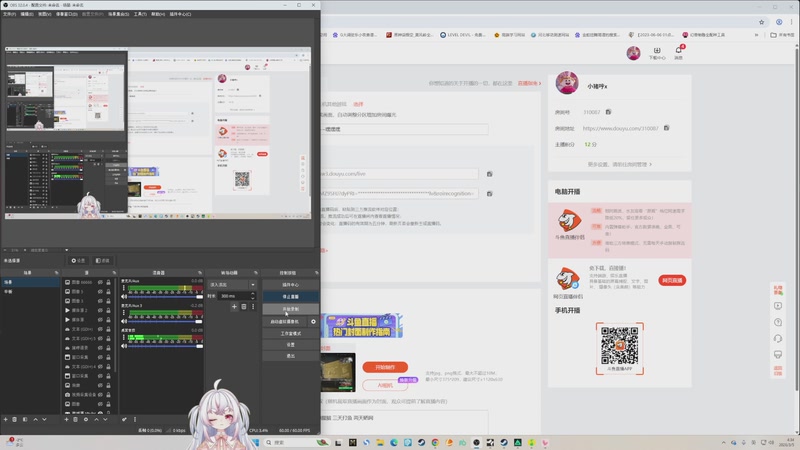Open OBS 帮助(H) menu
This screenshot has height=450, width=800.
pyautogui.click(x=158, y=14)
